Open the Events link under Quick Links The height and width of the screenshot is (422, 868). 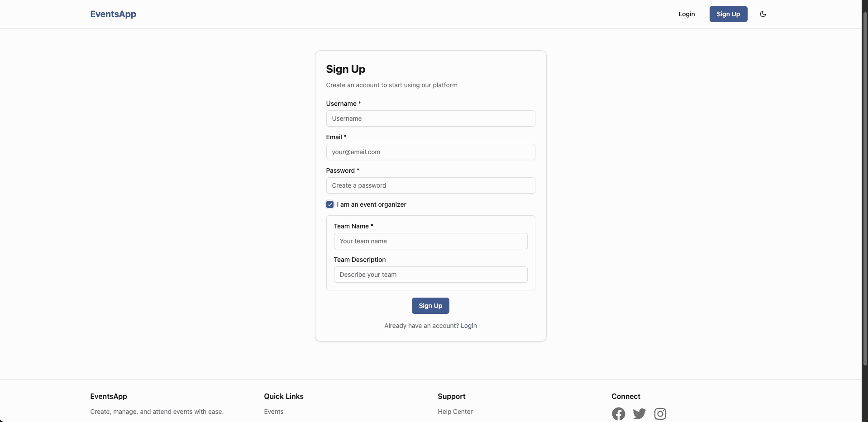[x=273, y=412]
